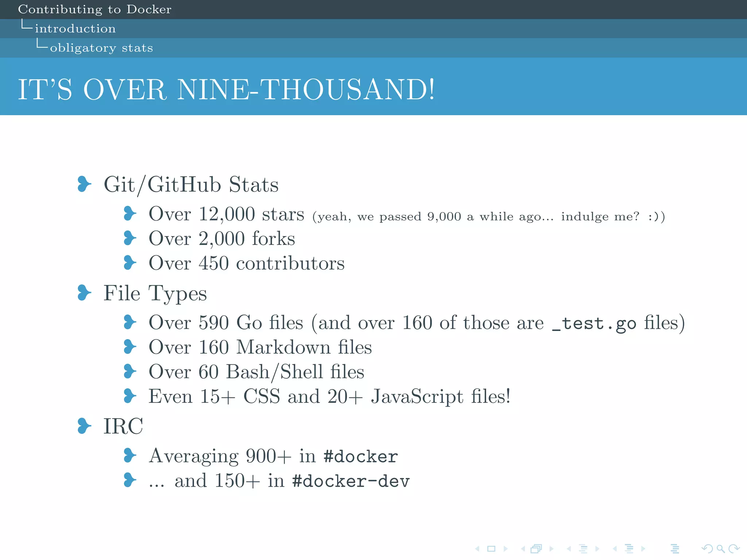This screenshot has height=560, width=747.
Task: Click the '_test.go' monospace text
Action: coord(594,323)
